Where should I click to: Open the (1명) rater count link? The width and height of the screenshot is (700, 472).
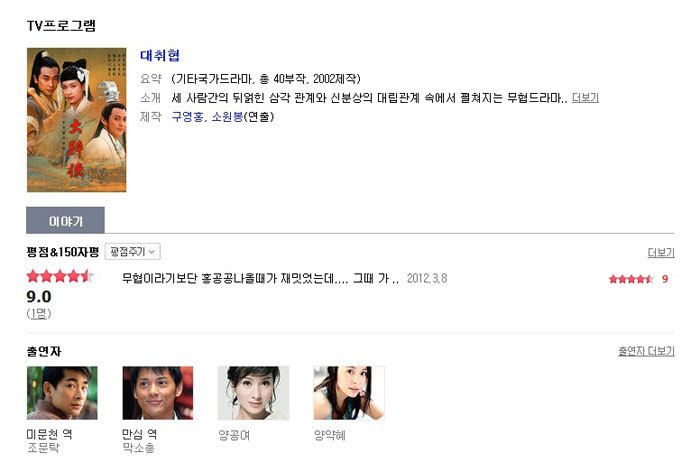[39, 313]
